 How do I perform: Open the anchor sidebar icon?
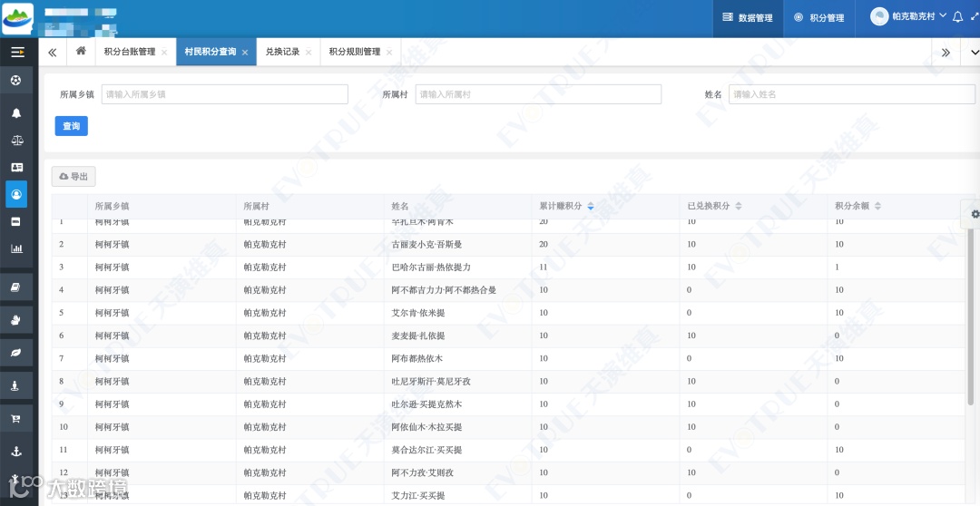[x=16, y=451]
